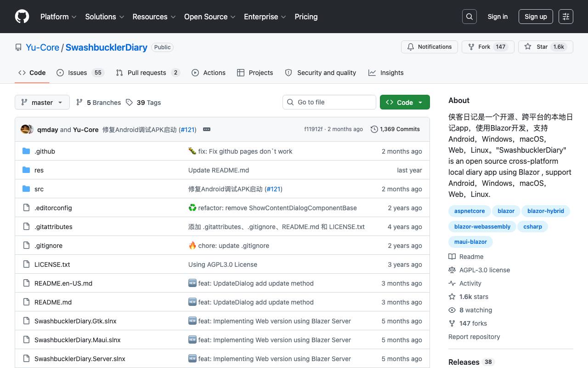Click the file icon beside README.md
Screen dimensions: 588x368
pos(26,302)
